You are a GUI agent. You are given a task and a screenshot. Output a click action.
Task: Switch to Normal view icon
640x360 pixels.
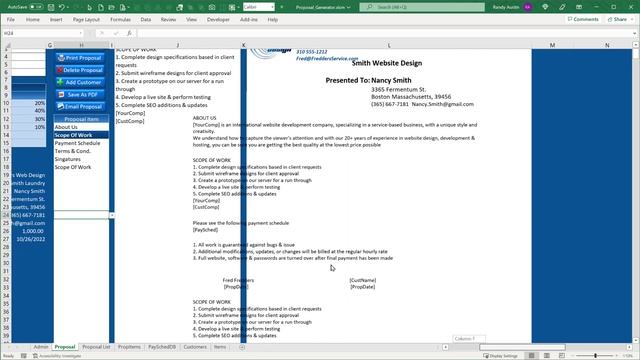(x=531, y=356)
